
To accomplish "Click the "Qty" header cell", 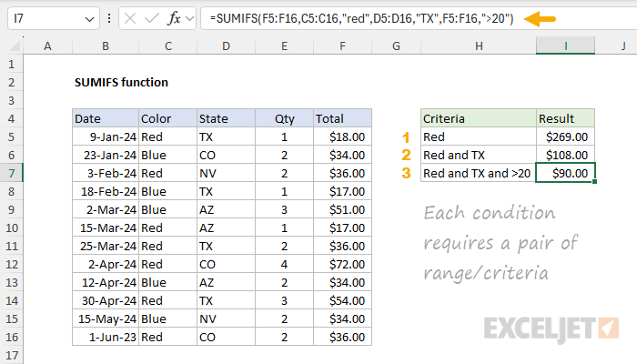I will coord(284,118).
